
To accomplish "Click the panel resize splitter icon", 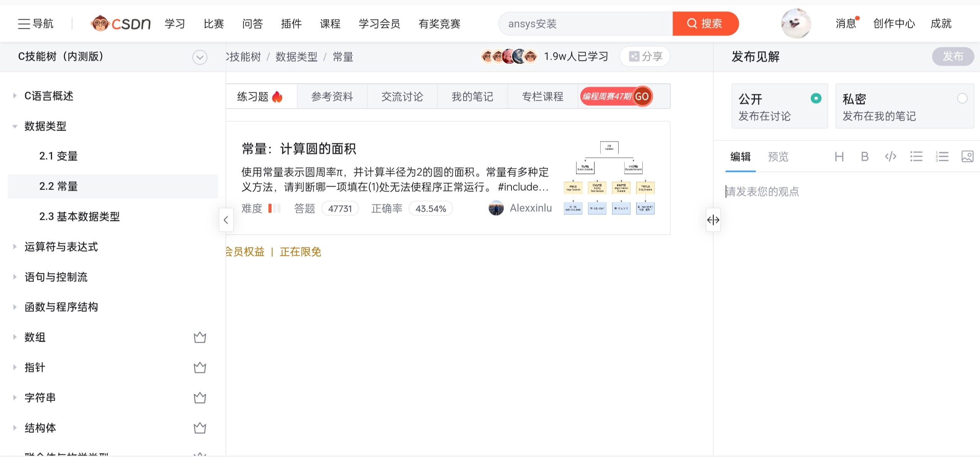I will (x=713, y=220).
